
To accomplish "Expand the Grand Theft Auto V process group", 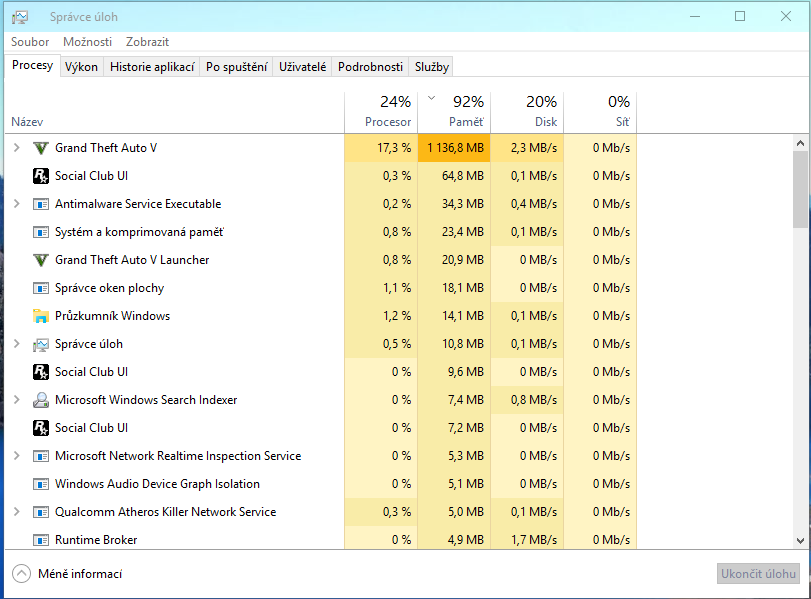I will click(16, 148).
